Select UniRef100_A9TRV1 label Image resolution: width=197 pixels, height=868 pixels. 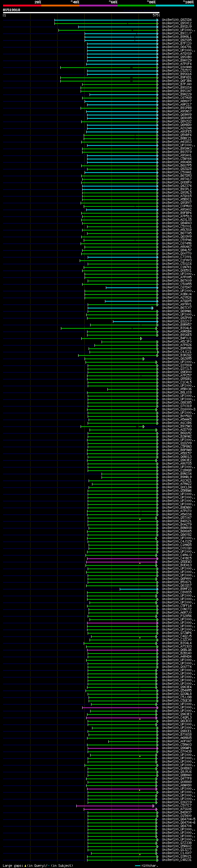(x=176, y=304)
